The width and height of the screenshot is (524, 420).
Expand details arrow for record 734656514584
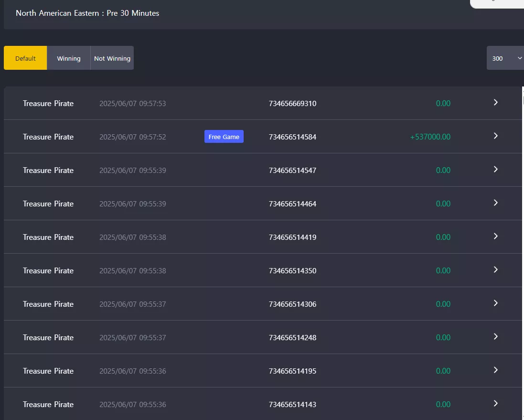coord(496,136)
